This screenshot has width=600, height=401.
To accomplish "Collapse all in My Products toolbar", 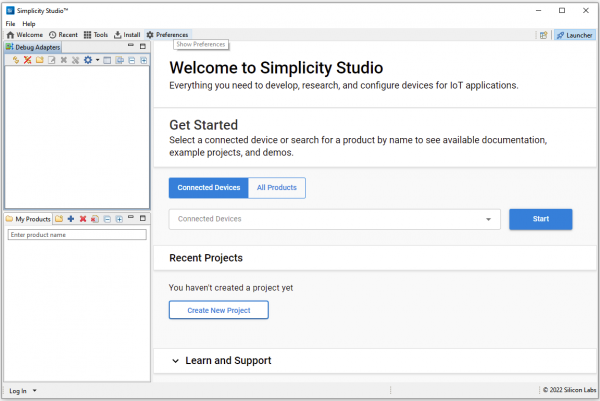I will 108,219.
